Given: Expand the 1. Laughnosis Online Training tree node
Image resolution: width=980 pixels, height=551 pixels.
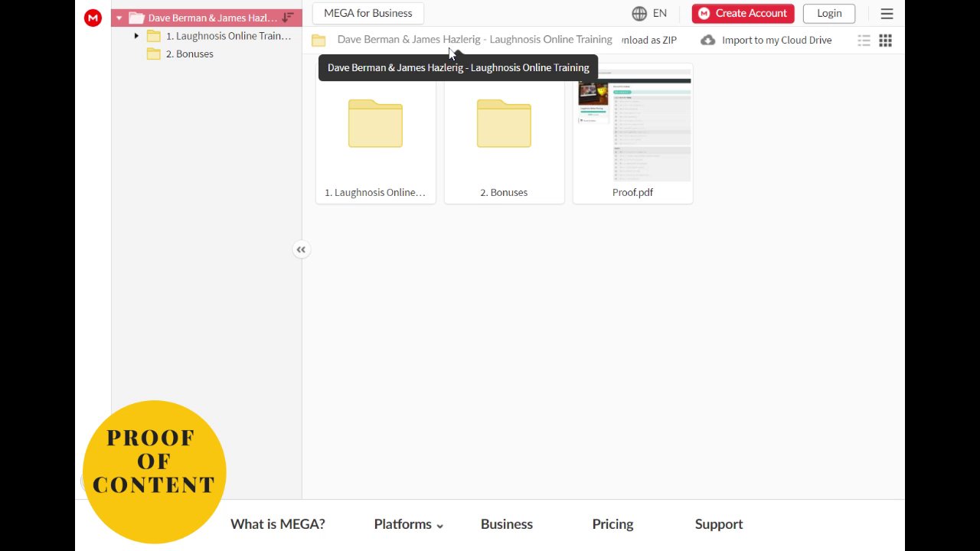Looking at the screenshot, I should pos(136,36).
